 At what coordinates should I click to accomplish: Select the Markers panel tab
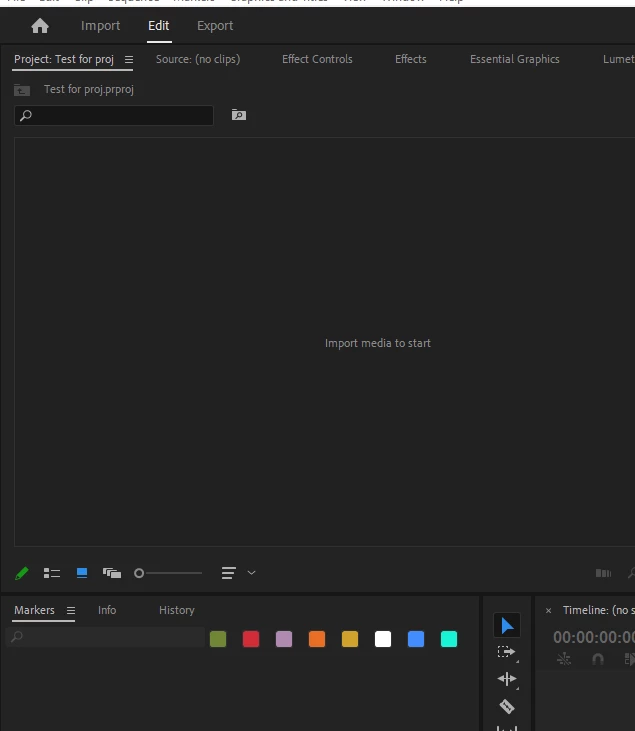click(34, 610)
